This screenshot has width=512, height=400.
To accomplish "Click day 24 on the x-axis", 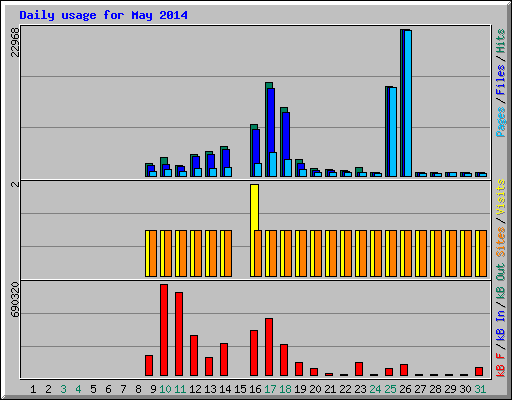I will 375,389.
